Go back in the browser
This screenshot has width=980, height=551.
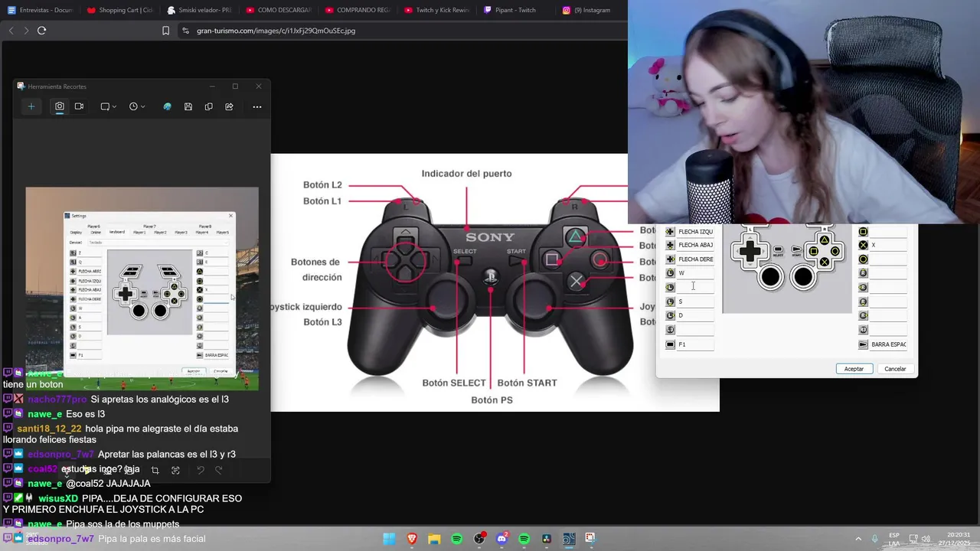point(11,31)
